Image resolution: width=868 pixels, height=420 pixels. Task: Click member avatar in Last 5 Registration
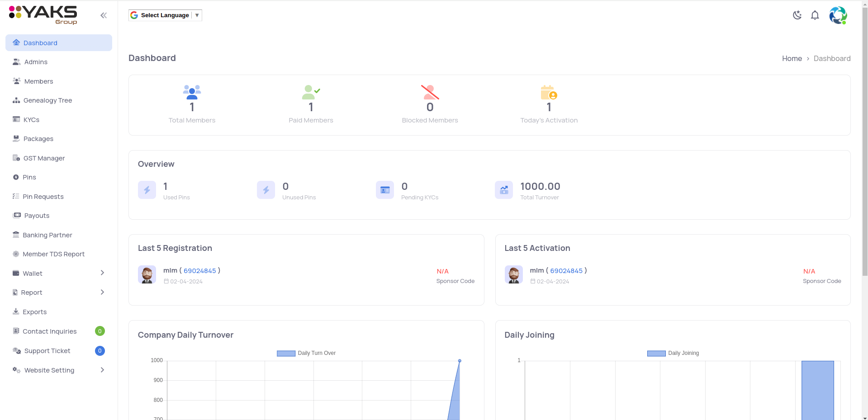[x=147, y=274]
